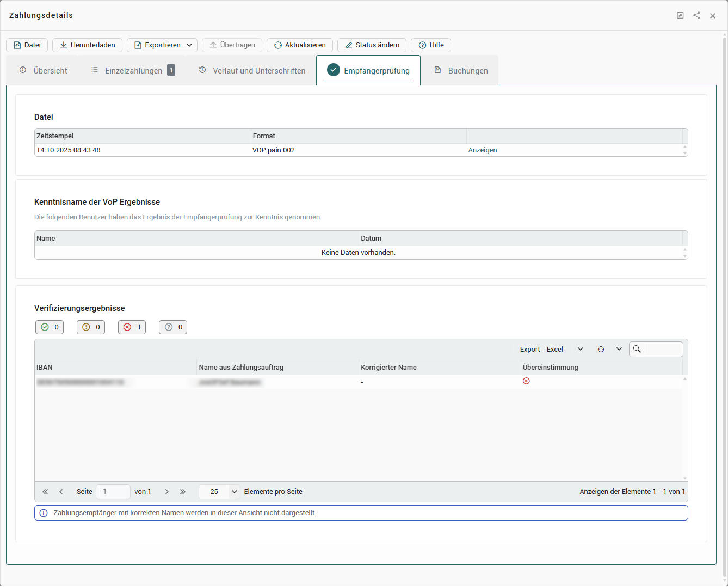Close the Zahlungsdetails dialog
The image size is (728, 587).
pos(713,16)
